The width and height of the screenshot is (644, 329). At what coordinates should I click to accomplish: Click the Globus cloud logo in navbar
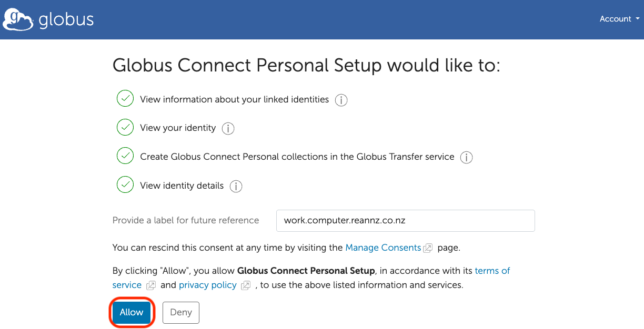pos(16,19)
